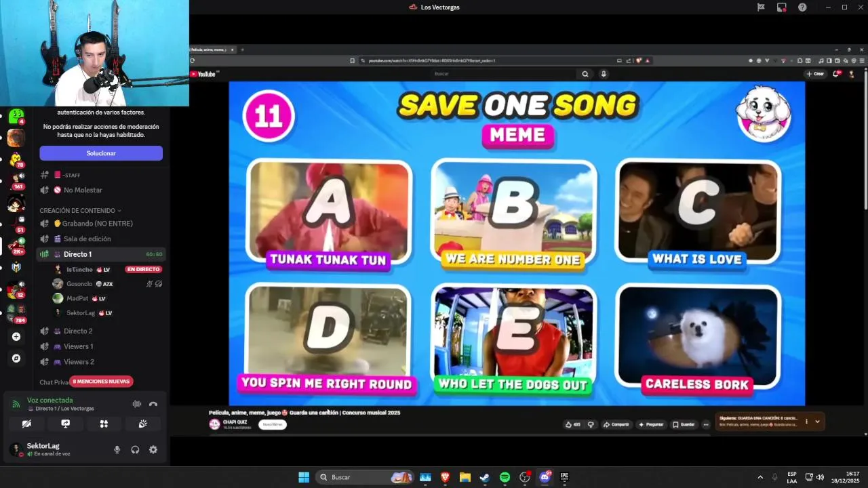Open the noise suppression waveform icon
Screen dimensions: 868x488
tap(137, 404)
